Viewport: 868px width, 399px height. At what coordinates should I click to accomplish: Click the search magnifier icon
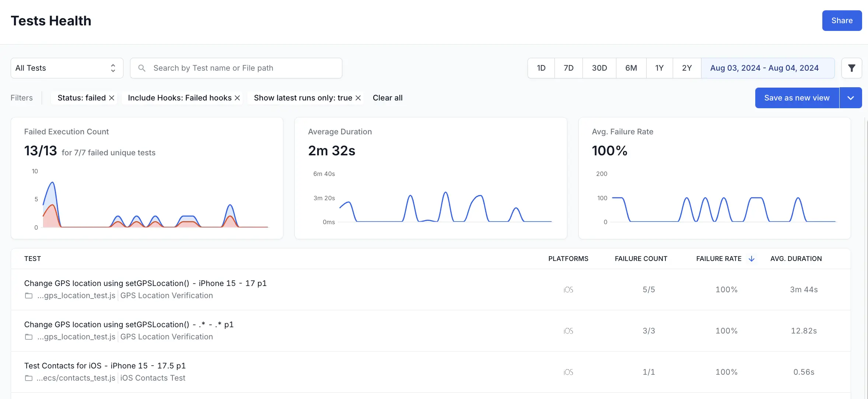(142, 68)
